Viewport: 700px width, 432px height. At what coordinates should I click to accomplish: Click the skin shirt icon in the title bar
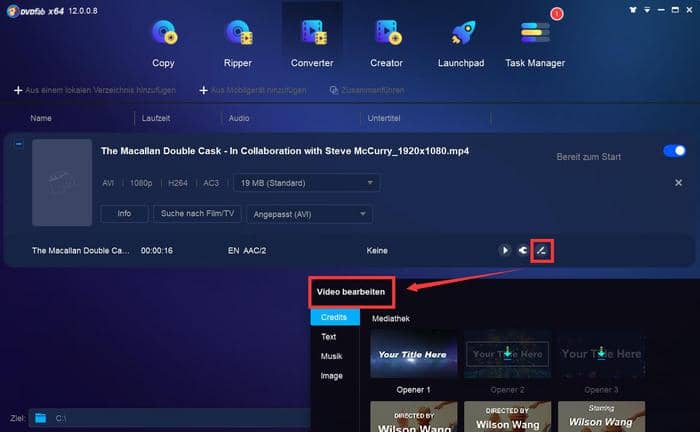(x=633, y=10)
